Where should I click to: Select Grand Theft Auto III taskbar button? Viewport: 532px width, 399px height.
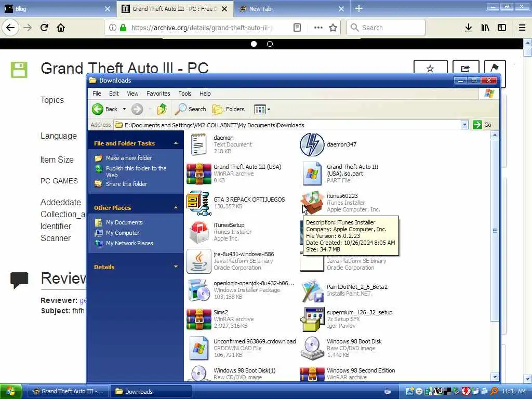68,392
